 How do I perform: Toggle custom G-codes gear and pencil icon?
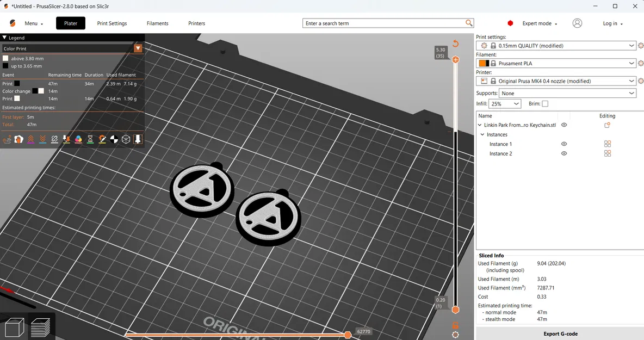pyautogui.click(x=102, y=140)
